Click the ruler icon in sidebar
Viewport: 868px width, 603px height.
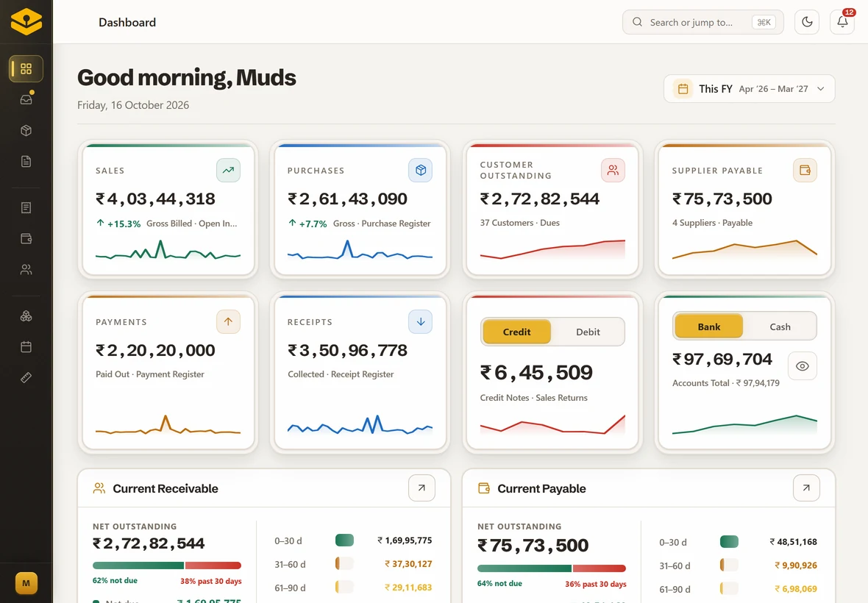pyautogui.click(x=26, y=378)
